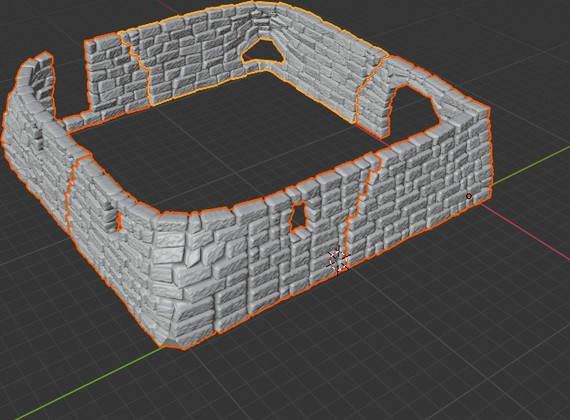Click the 3D cursor crosshair in the viewport
The width and height of the screenshot is (570, 420).
coord(338,260)
